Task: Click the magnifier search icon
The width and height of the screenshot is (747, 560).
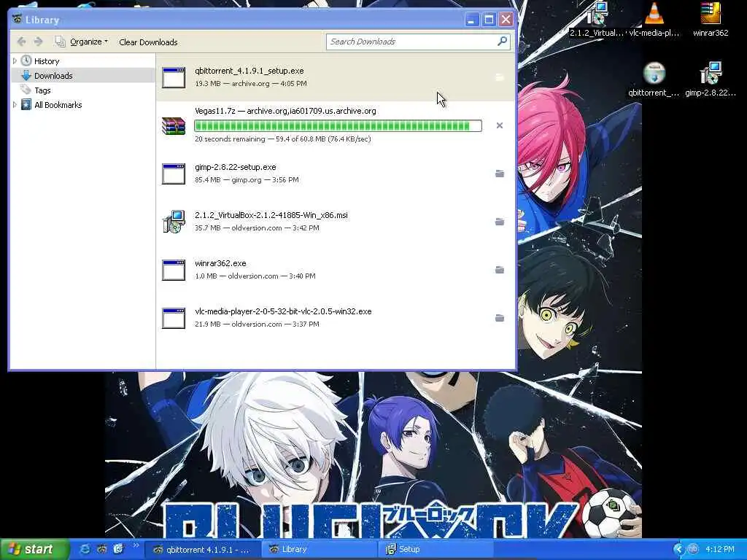Action: (502, 42)
